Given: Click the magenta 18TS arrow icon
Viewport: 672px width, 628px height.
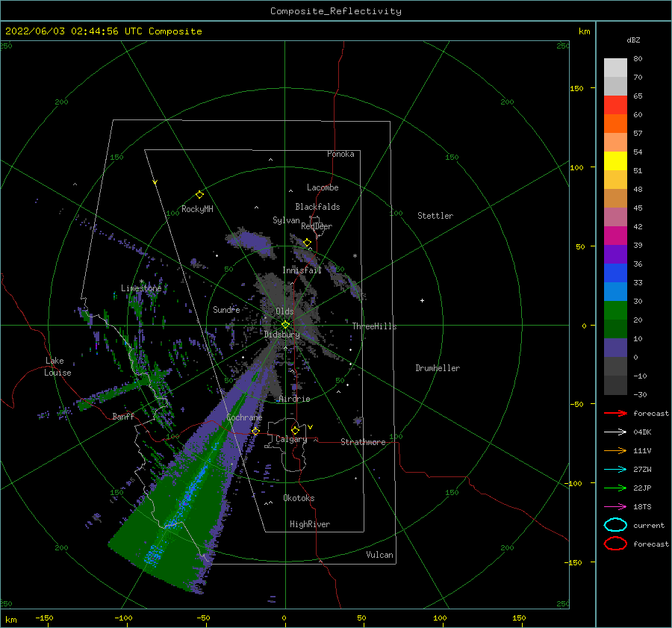Looking at the screenshot, I should pos(615,507).
